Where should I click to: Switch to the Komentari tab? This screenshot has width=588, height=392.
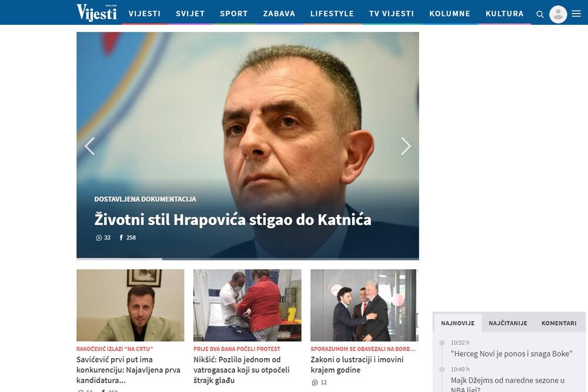[x=559, y=323]
